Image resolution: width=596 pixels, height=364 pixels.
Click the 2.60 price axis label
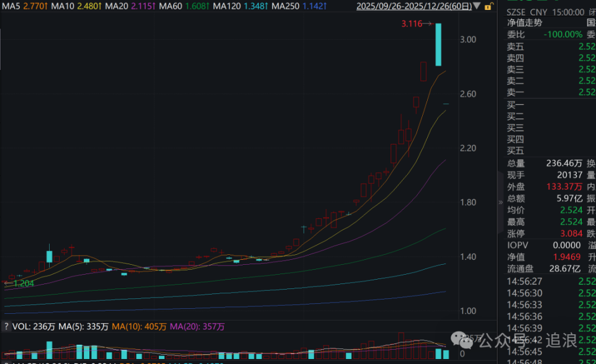tap(468, 94)
